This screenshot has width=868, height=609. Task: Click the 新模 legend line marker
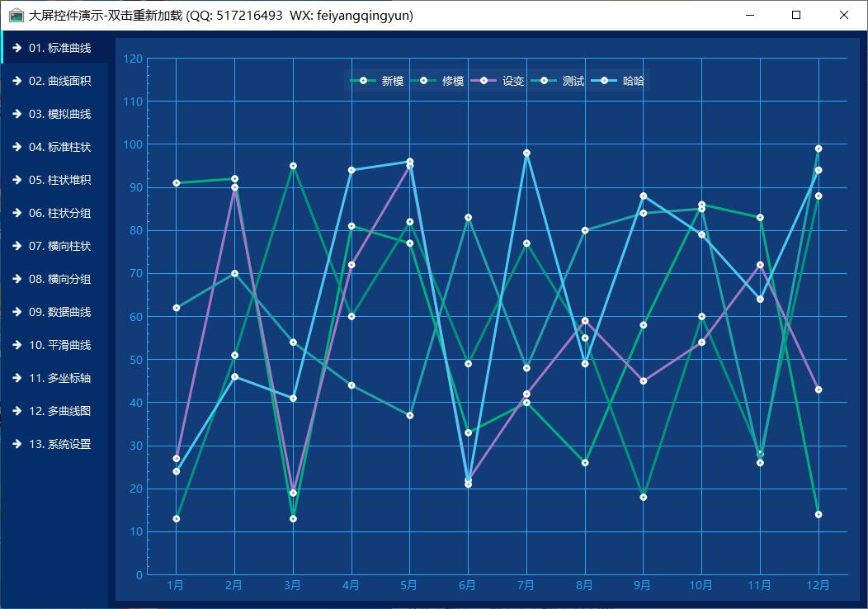362,81
